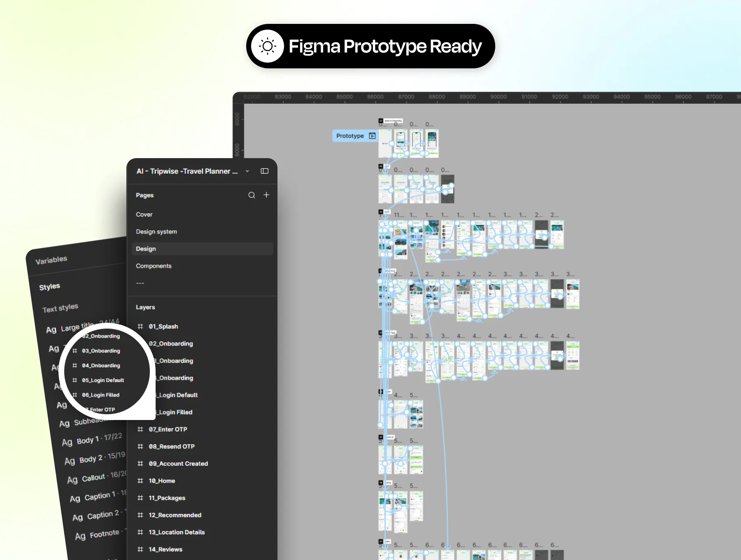Viewport: 741px width, 560px height.
Task: Choose the Caption 1 text style
Action: (106, 495)
